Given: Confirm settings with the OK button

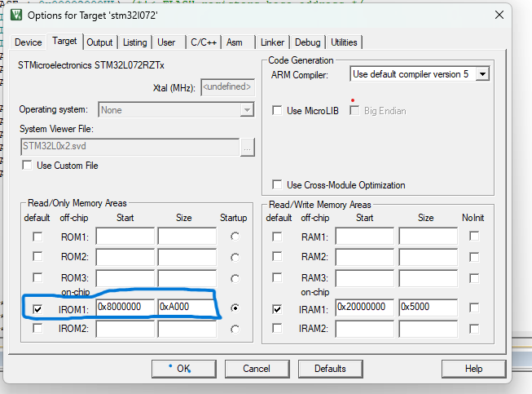Looking at the screenshot, I should pos(184,369).
